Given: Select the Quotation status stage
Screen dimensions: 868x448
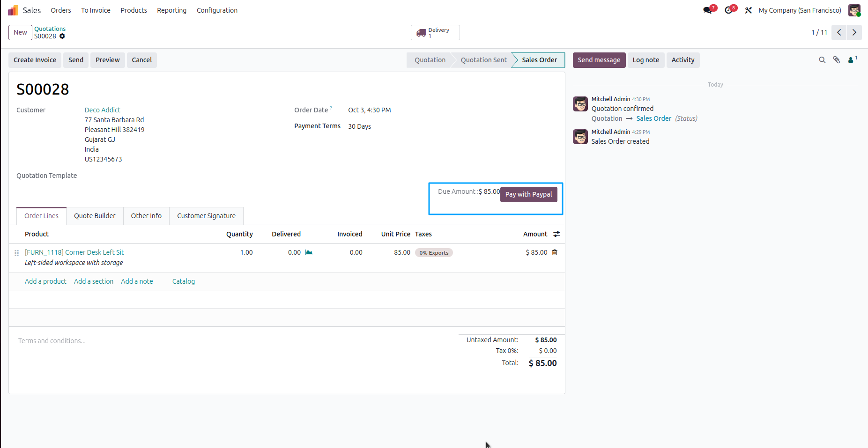Looking at the screenshot, I should [430, 60].
